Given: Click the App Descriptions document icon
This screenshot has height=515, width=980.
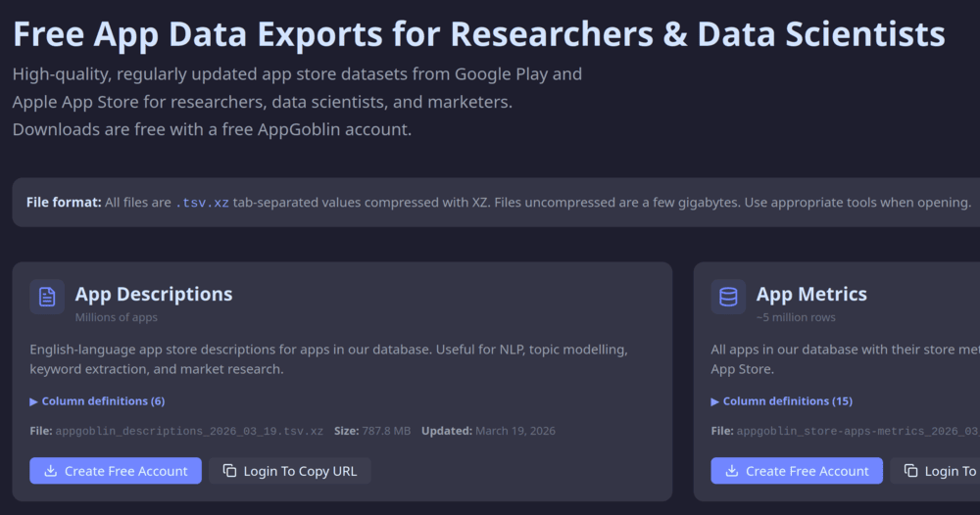Looking at the screenshot, I should point(47,297).
